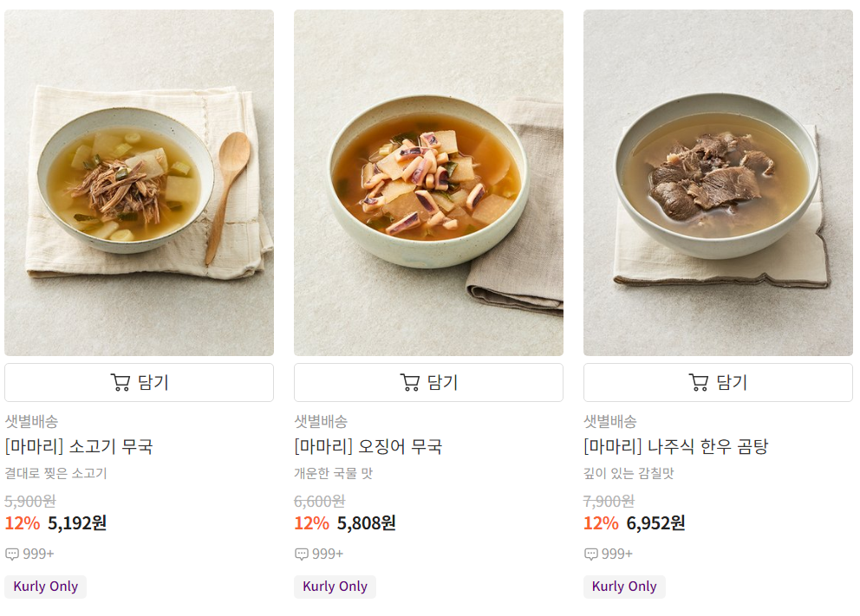Click the 샛별배송 label above 소고기 무국

[x=31, y=422]
